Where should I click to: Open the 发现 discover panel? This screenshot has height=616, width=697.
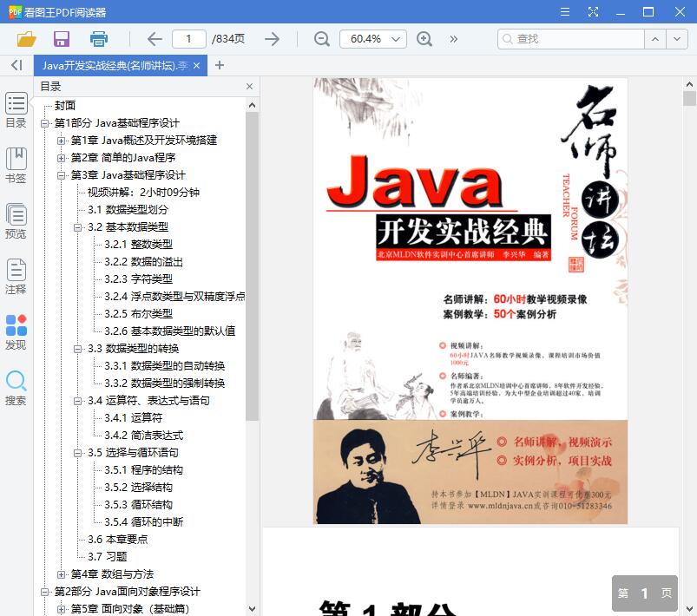click(x=16, y=332)
